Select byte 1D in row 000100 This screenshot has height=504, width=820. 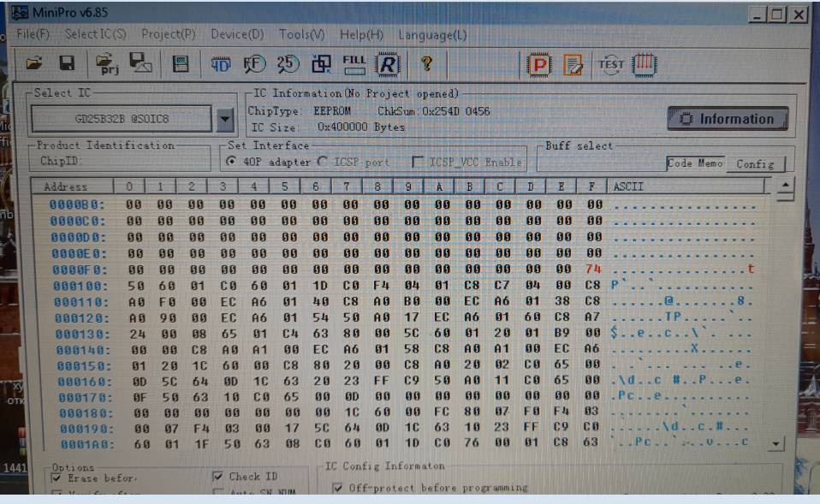[319, 286]
